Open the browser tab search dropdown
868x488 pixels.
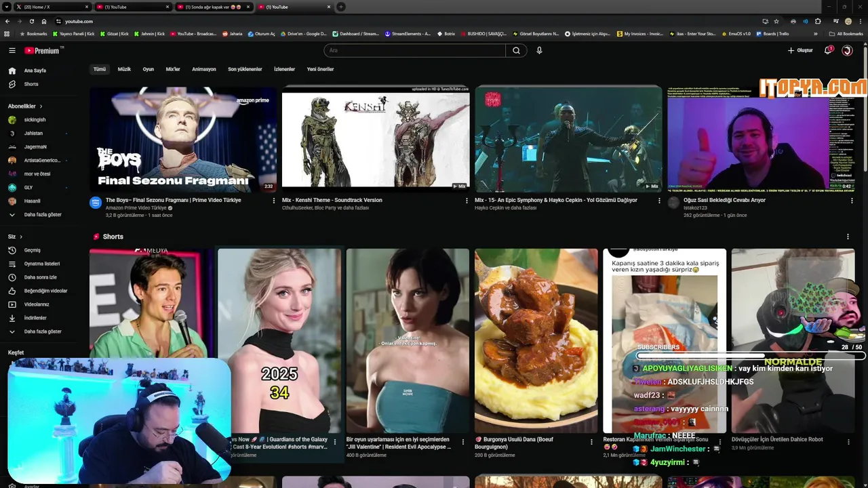(x=7, y=7)
